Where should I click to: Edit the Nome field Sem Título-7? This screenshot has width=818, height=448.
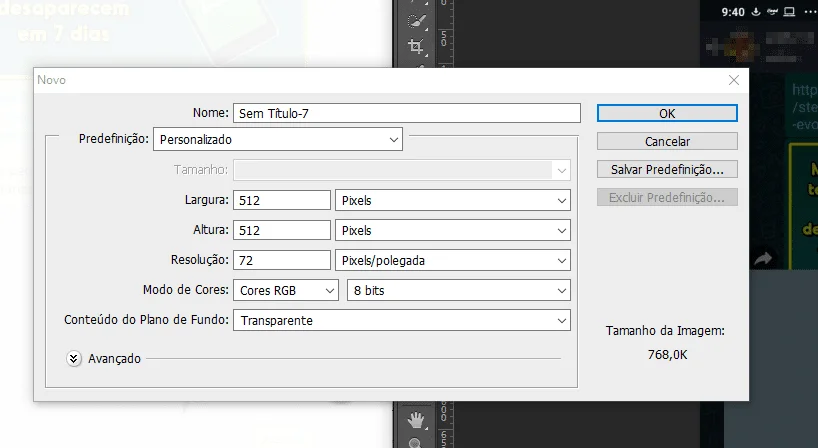click(x=406, y=113)
